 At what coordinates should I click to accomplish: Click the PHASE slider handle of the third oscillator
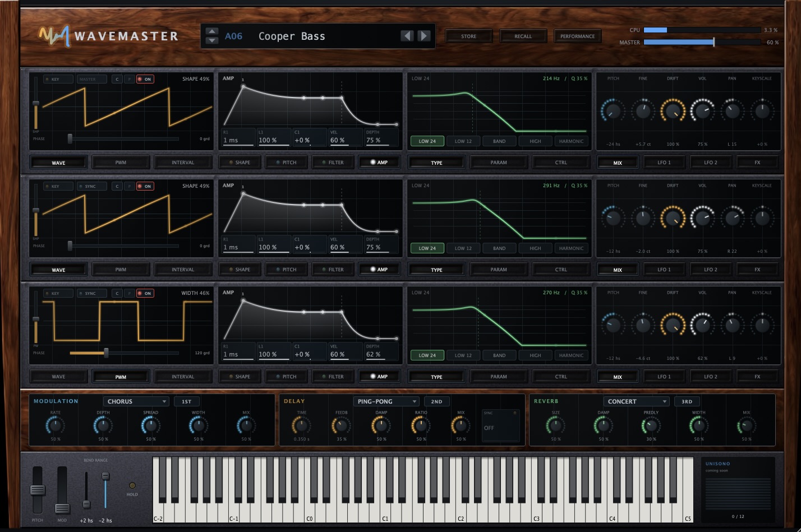click(x=106, y=353)
